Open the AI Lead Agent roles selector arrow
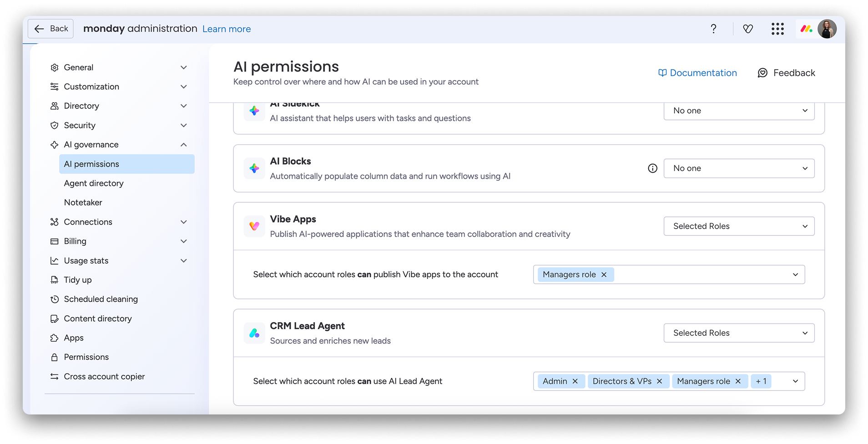This screenshot has height=444, width=868. tap(795, 381)
